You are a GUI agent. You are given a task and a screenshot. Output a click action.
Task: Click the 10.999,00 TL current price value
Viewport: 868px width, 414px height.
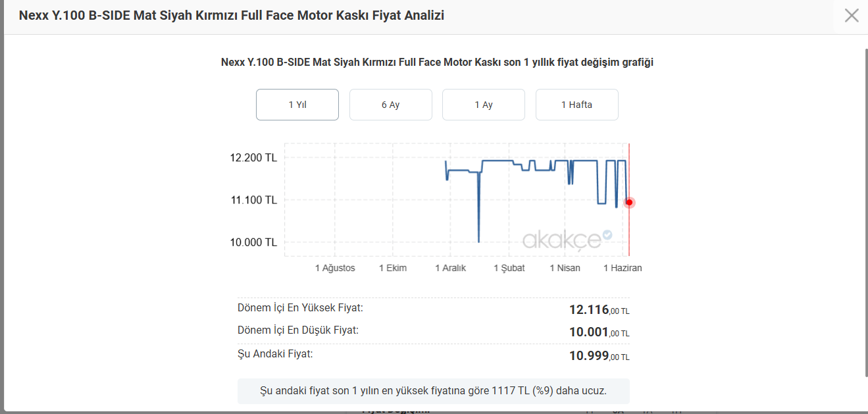599,356
